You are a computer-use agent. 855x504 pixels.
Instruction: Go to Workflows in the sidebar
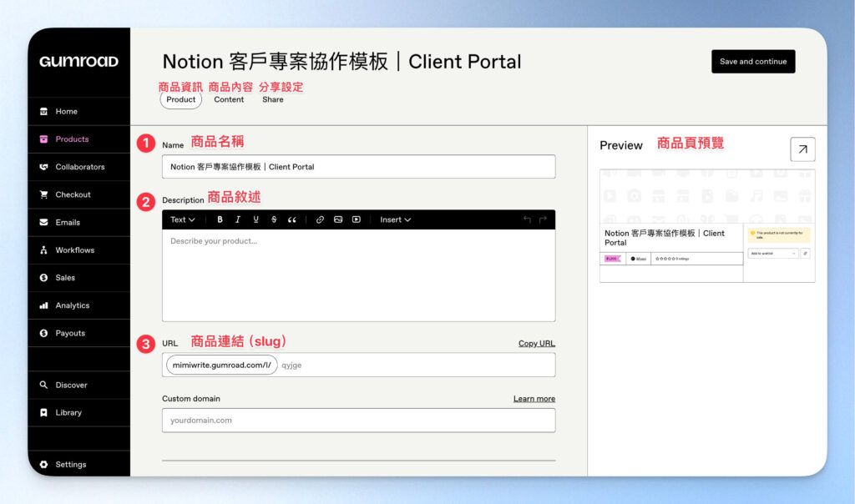coord(79,250)
